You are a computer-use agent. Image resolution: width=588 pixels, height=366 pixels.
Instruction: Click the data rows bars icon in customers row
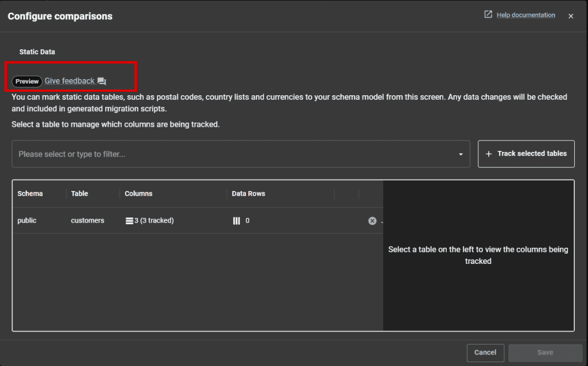coord(236,220)
